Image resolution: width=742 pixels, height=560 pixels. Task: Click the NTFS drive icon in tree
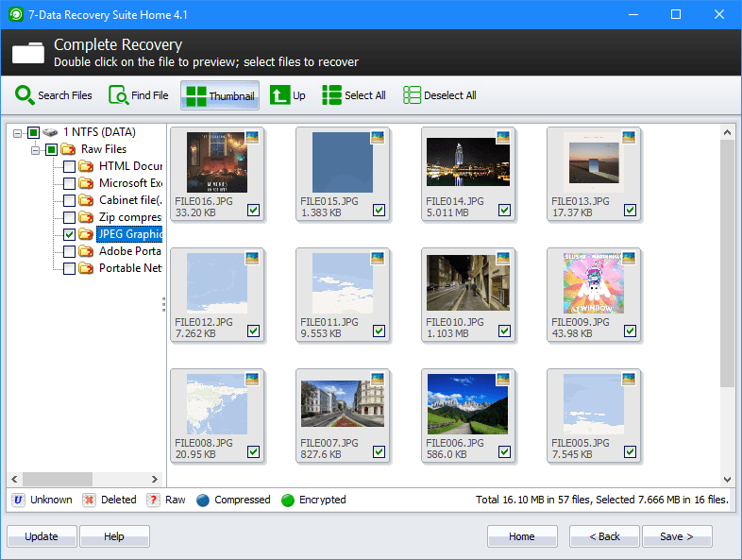click(x=50, y=132)
